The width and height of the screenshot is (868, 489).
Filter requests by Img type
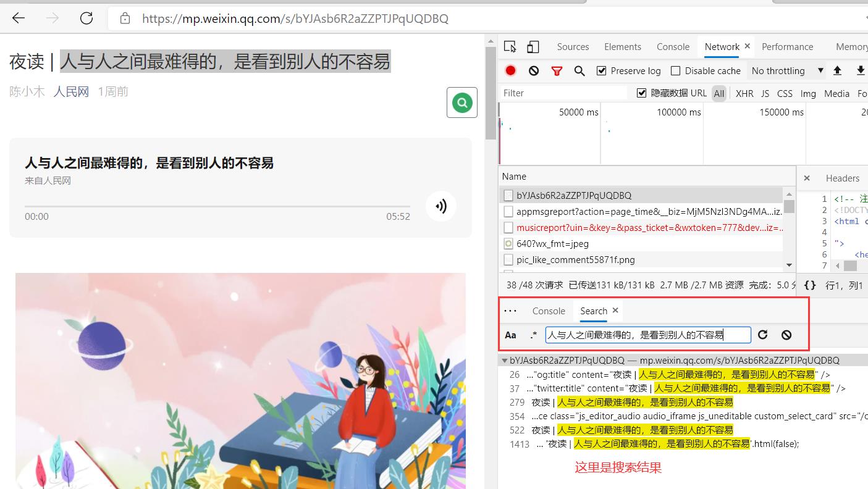808,93
